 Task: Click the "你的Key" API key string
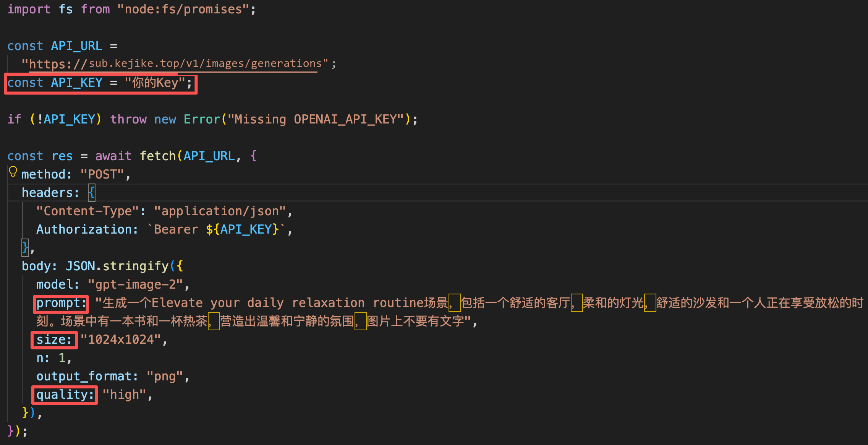tap(155, 83)
